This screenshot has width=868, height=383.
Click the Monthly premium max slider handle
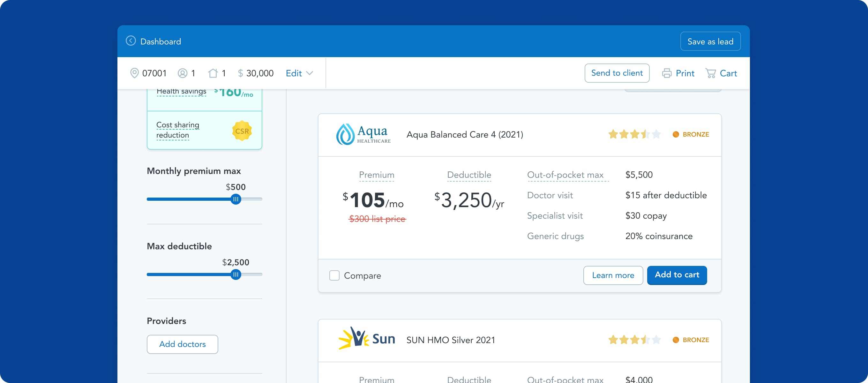click(236, 199)
